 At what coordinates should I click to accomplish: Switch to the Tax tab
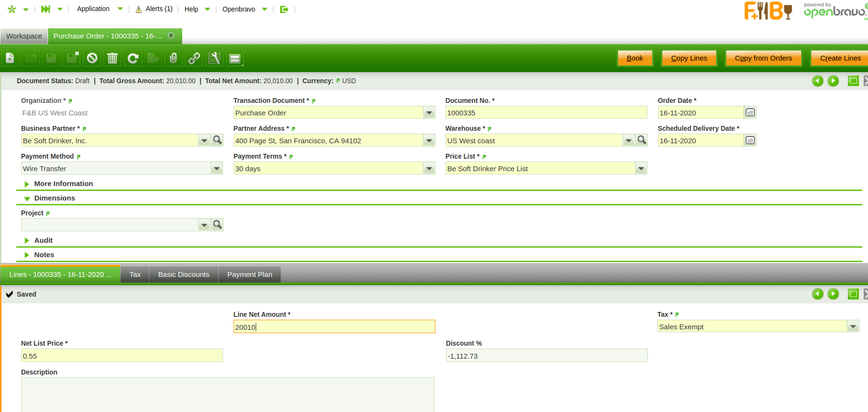click(135, 275)
